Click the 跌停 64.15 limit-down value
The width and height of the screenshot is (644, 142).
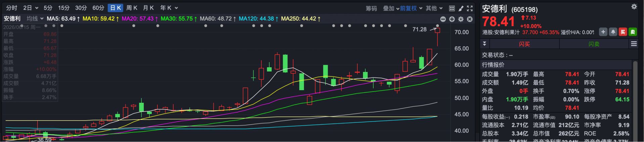(622, 99)
